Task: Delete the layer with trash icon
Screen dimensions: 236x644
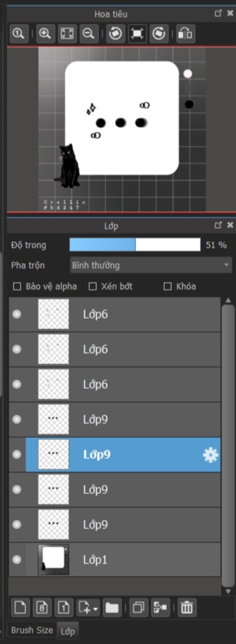Action: [x=187, y=608]
